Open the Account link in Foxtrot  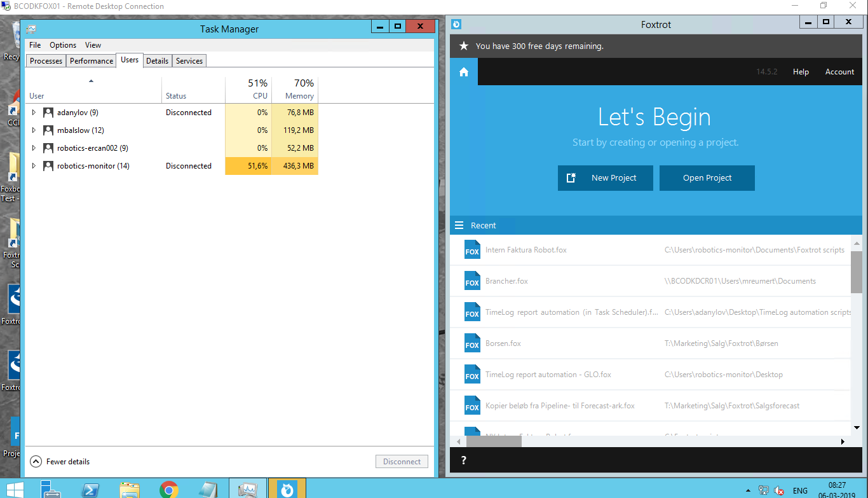coord(839,72)
